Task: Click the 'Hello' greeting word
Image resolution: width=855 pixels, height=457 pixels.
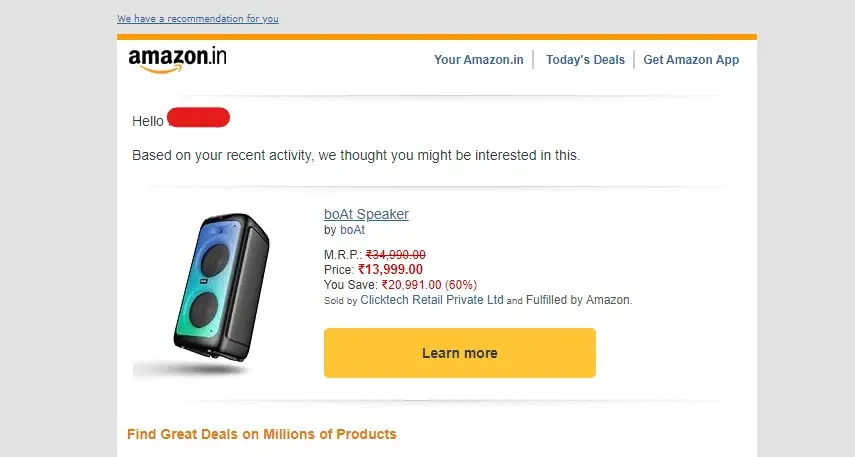Action: pyautogui.click(x=147, y=121)
